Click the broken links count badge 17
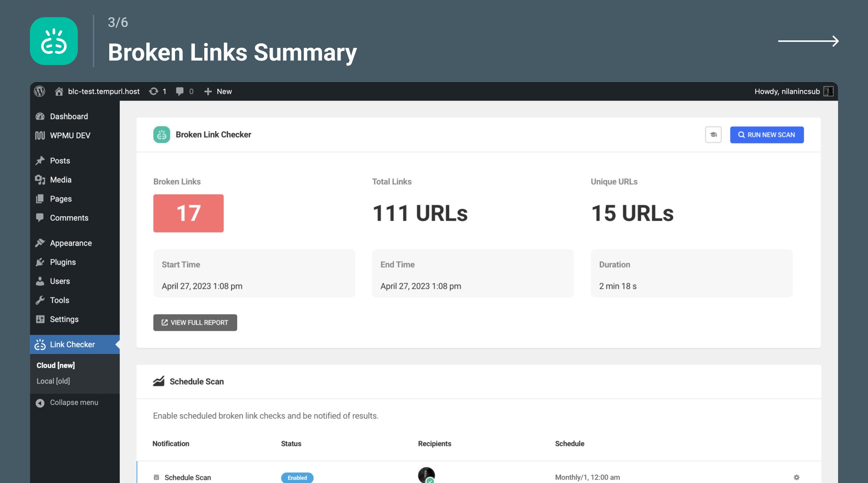The height and width of the screenshot is (483, 868). click(188, 213)
